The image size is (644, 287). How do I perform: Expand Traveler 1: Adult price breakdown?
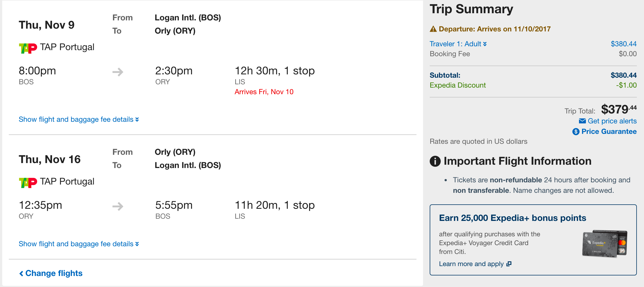[458, 44]
